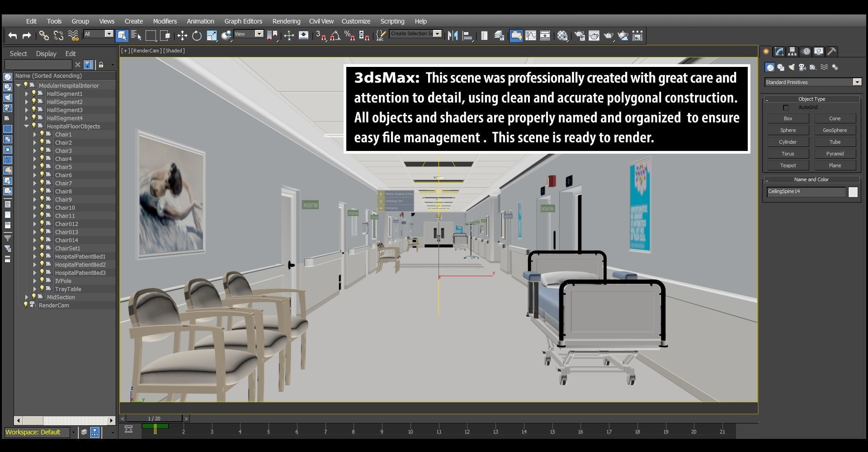Redo the last undone action
This screenshot has height=452, width=868.
(27, 35)
